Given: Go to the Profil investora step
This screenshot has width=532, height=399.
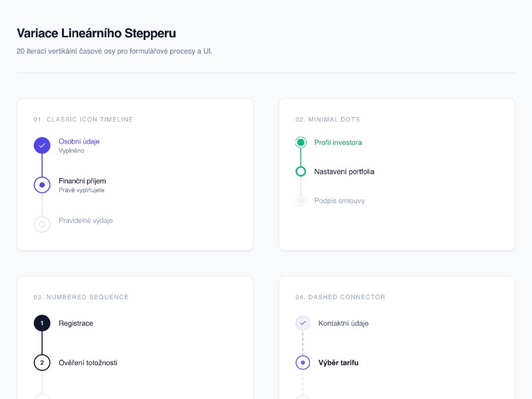Looking at the screenshot, I should pyautogui.click(x=338, y=142).
